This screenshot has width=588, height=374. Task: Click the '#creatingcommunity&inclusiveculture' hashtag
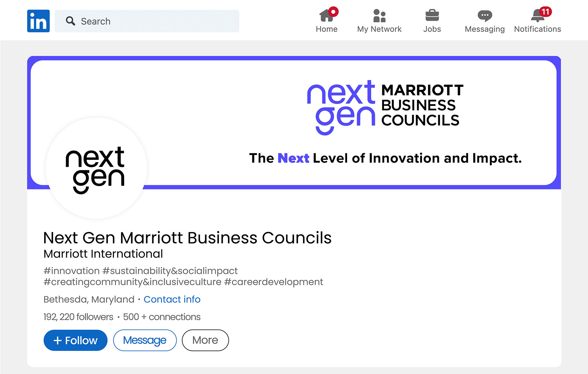point(132,282)
